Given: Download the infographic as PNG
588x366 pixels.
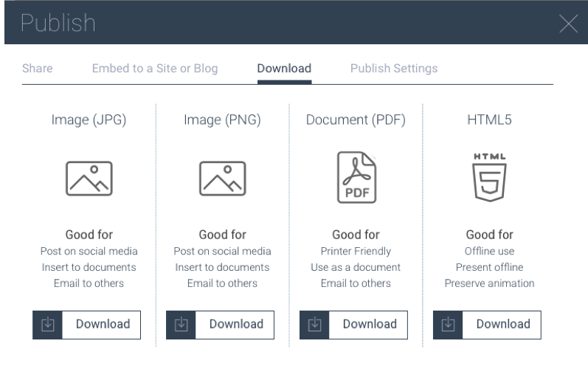Looking at the screenshot, I should pyautogui.click(x=220, y=325).
